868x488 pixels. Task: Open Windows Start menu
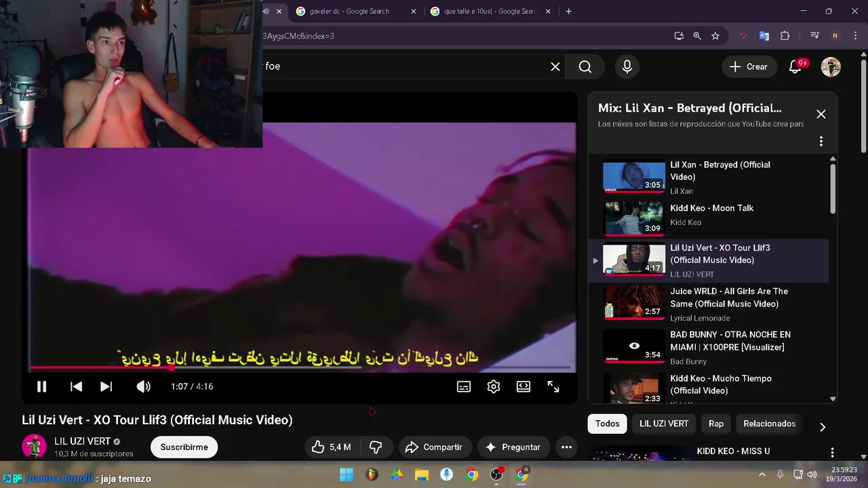click(x=347, y=474)
